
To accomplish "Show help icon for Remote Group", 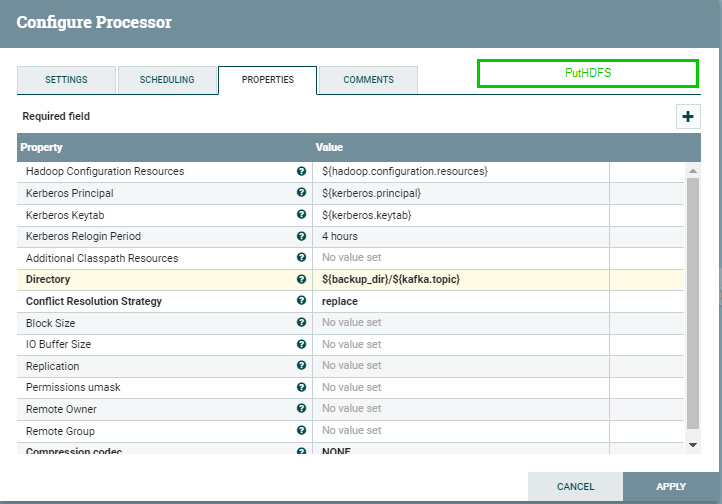I will click(301, 430).
